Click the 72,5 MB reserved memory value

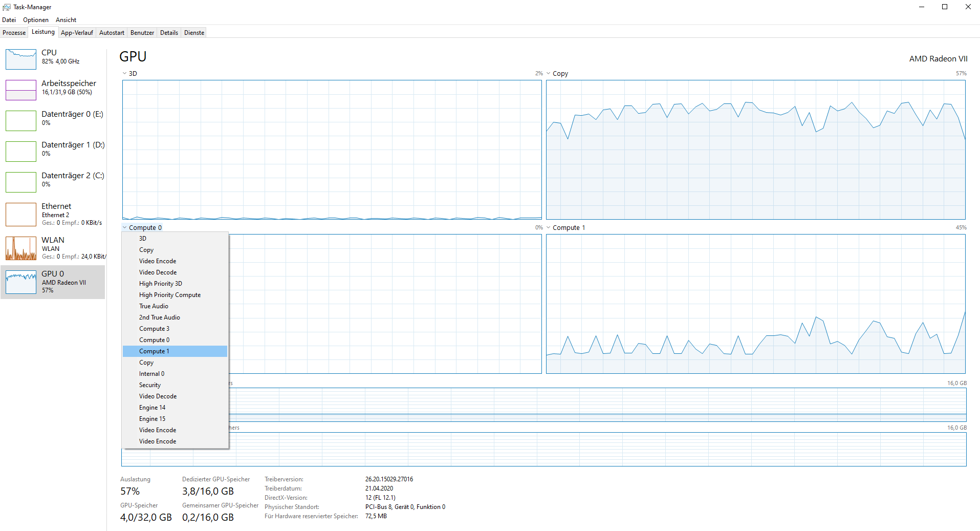tap(376, 516)
